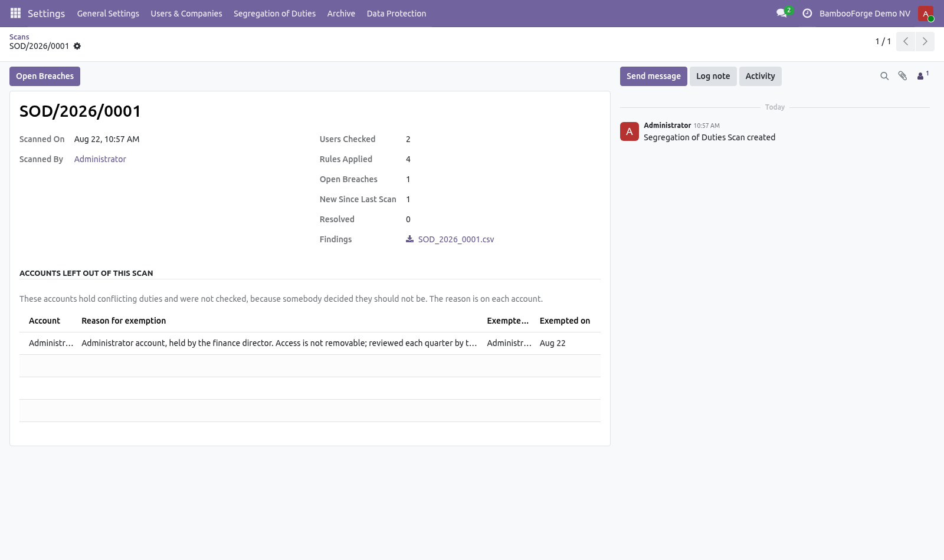Open the apps grid menu icon

pyautogui.click(x=15, y=13)
